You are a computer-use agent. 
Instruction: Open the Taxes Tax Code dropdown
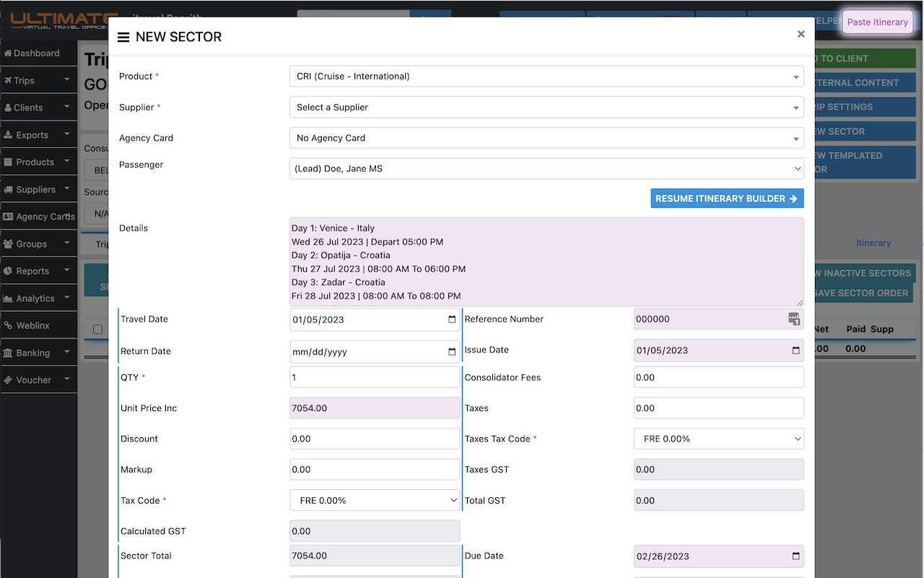(x=718, y=439)
